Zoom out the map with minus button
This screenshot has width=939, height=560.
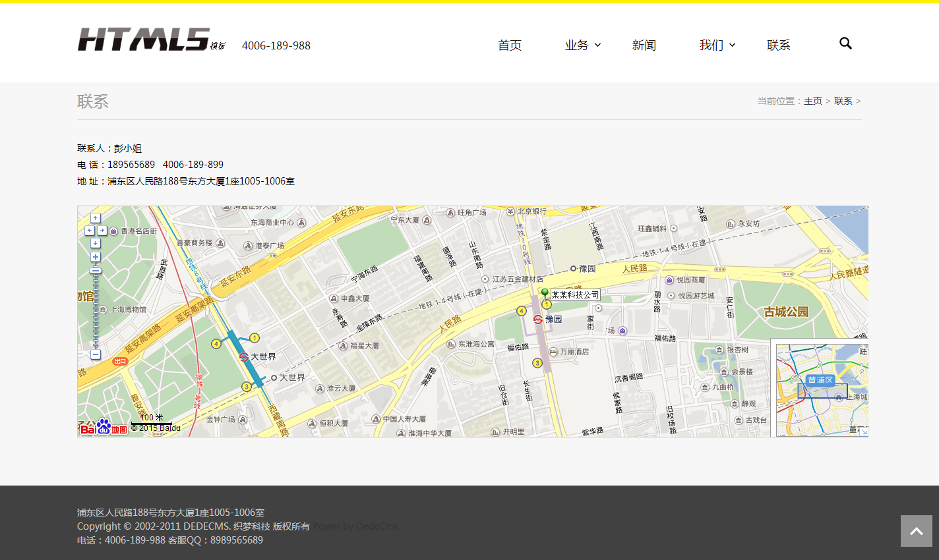pos(96,354)
